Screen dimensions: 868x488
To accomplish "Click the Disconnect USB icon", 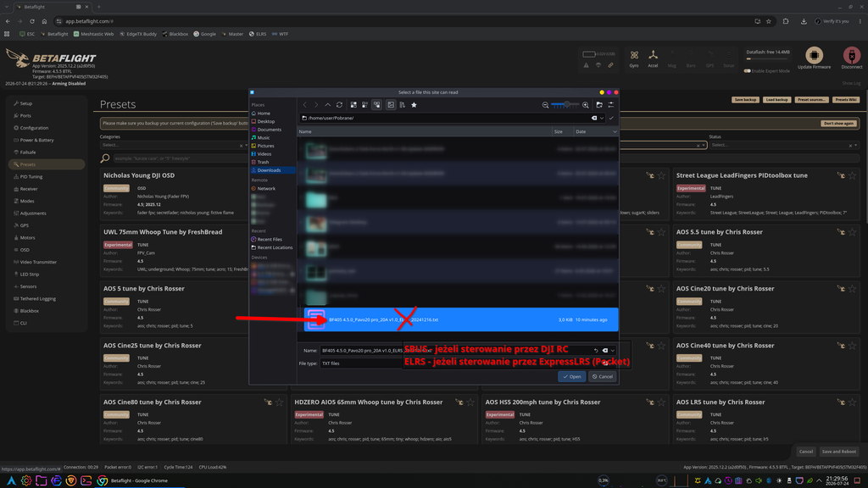I will [851, 55].
